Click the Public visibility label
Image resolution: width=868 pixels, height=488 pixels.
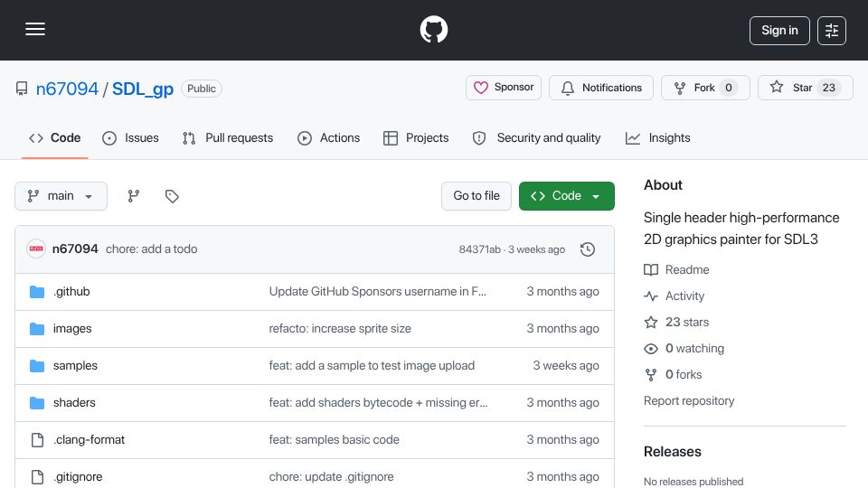[x=202, y=89]
